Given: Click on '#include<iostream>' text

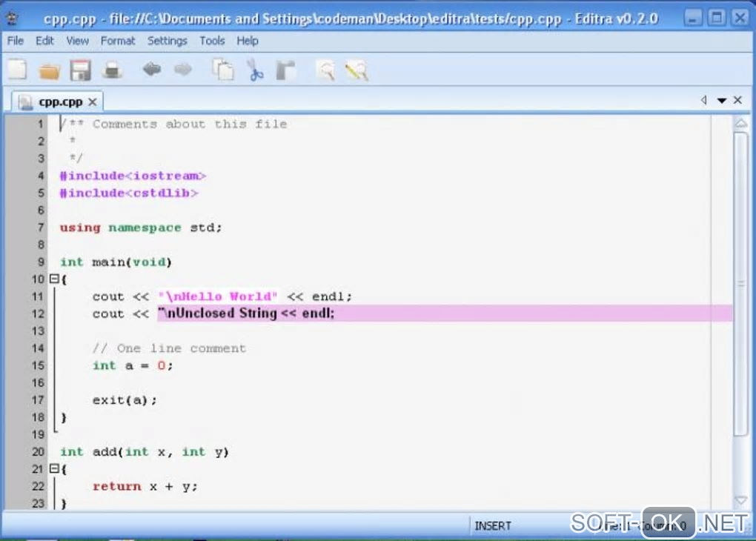Looking at the screenshot, I should point(133,176).
